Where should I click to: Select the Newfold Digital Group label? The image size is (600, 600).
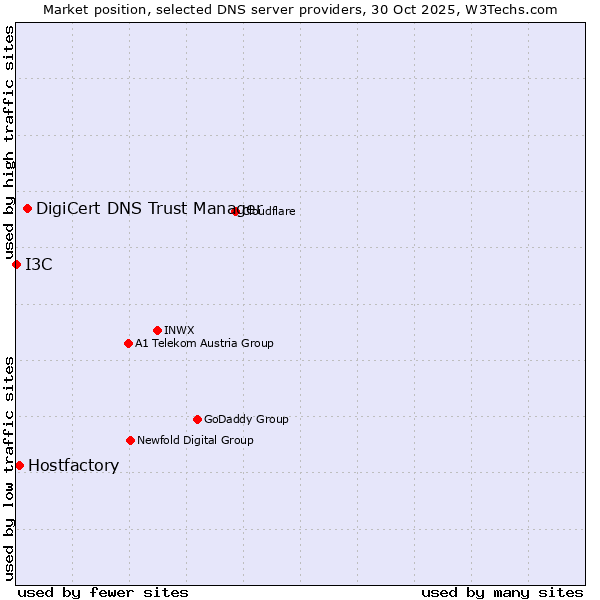pyautogui.click(x=195, y=440)
